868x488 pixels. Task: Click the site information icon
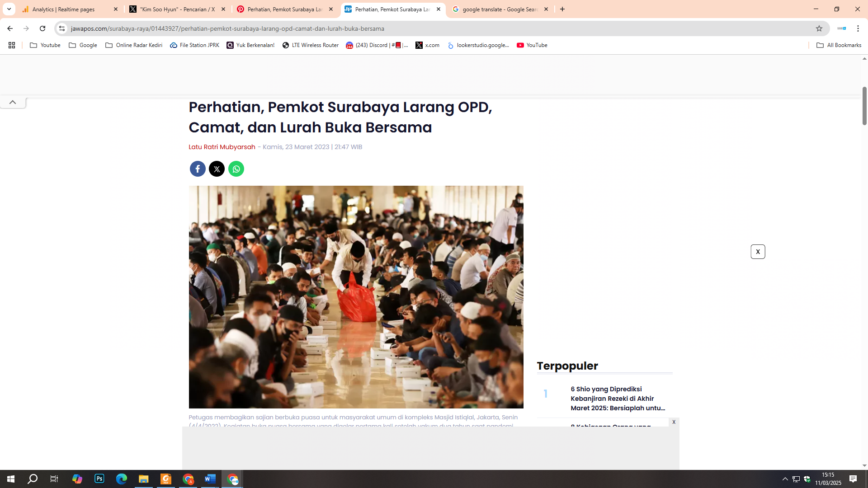[62, 28]
